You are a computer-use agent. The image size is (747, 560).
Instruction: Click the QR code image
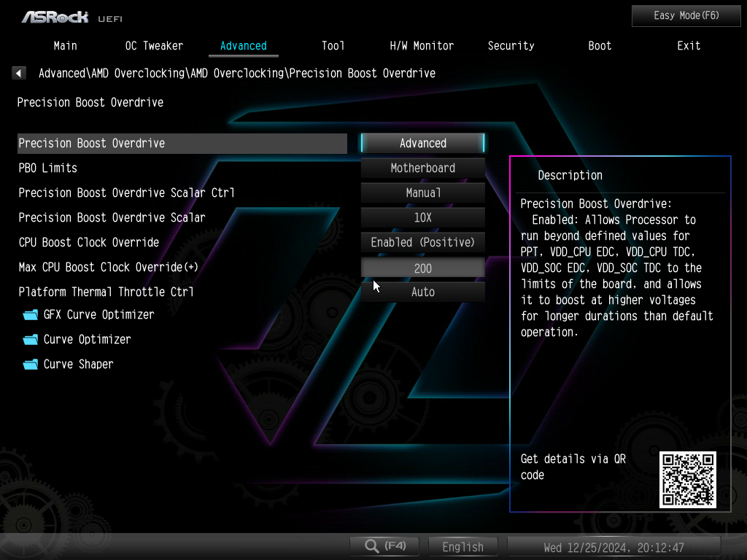point(687,480)
